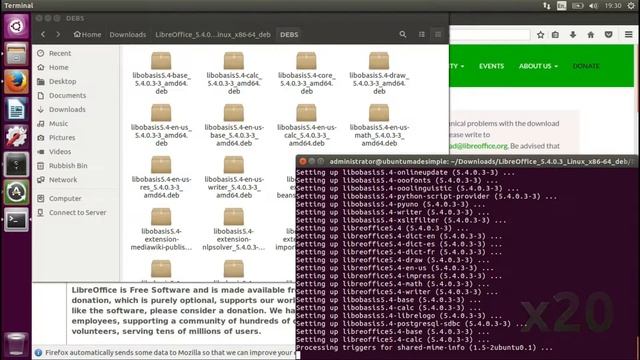Open Documents in Files sidebar
This screenshot has height=360, width=640.
point(67,96)
